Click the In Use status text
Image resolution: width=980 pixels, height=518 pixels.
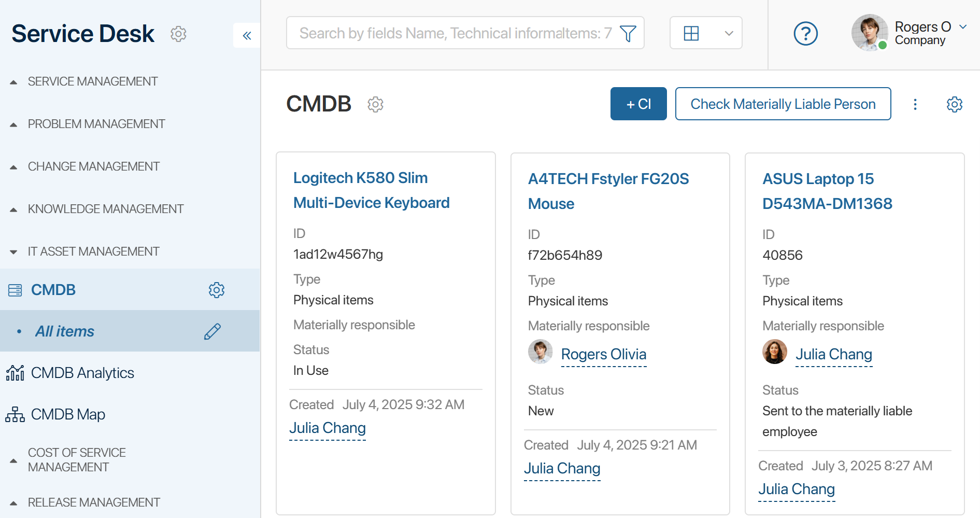[x=311, y=371]
